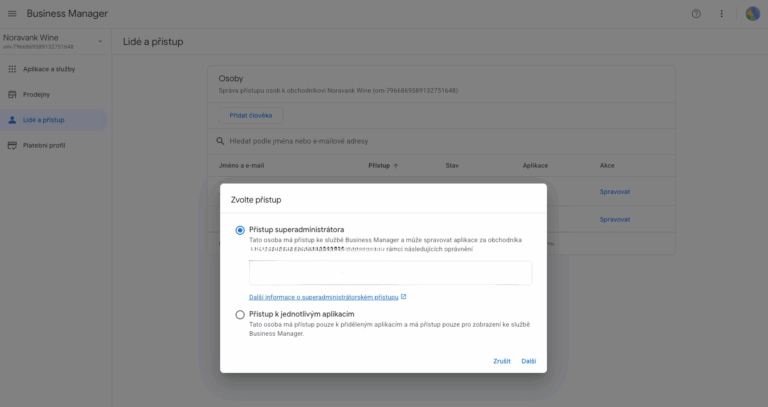Select Přístup superadministrátora radio option

coord(240,230)
